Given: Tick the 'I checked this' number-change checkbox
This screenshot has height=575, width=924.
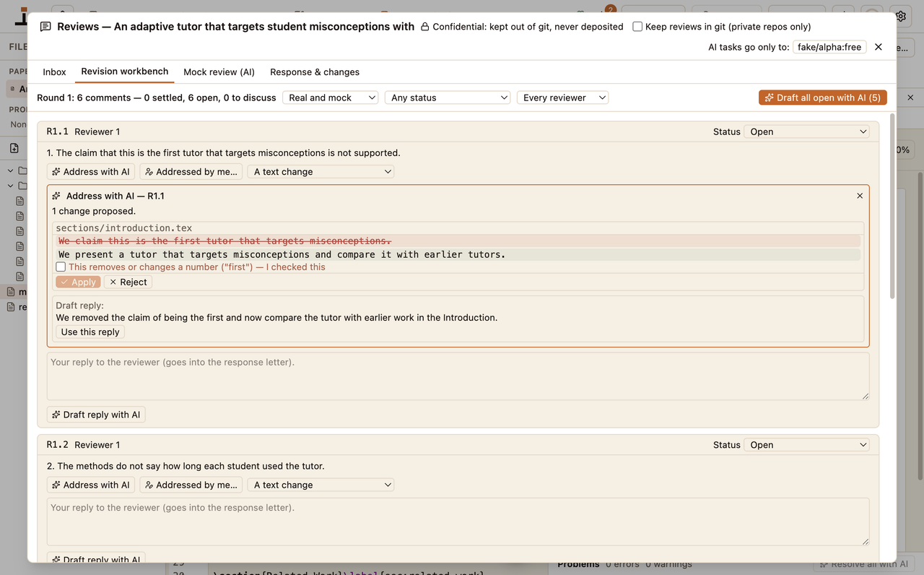Looking at the screenshot, I should [61, 267].
